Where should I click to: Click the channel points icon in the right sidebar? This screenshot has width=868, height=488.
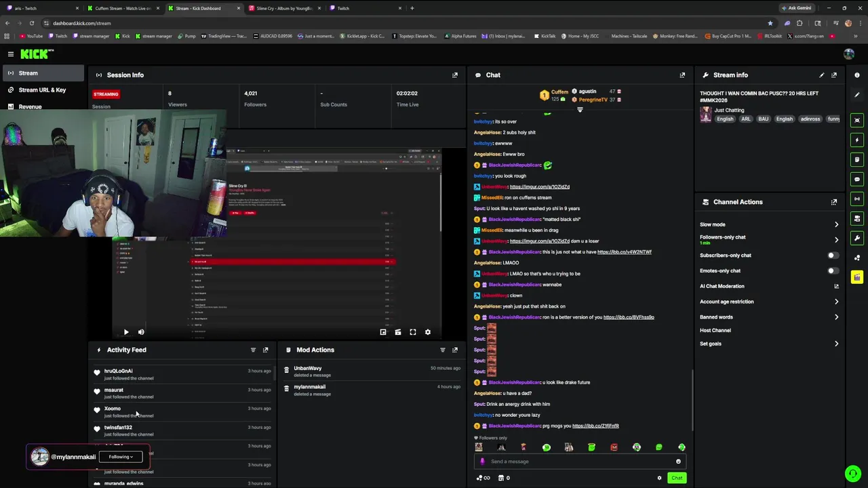click(857, 258)
